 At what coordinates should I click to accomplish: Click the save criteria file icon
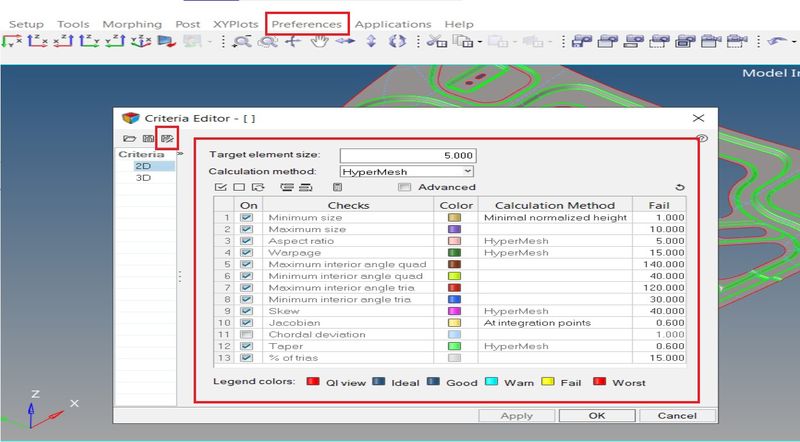point(148,138)
